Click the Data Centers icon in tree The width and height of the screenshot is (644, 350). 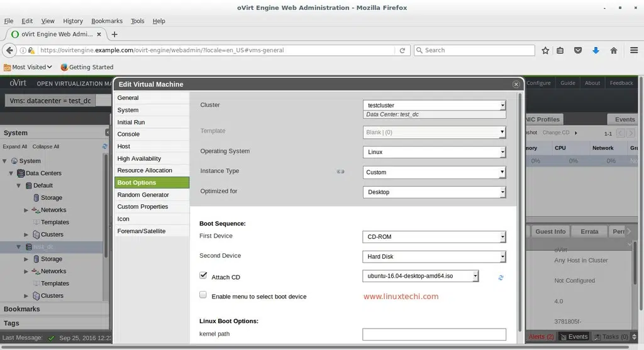coord(21,173)
